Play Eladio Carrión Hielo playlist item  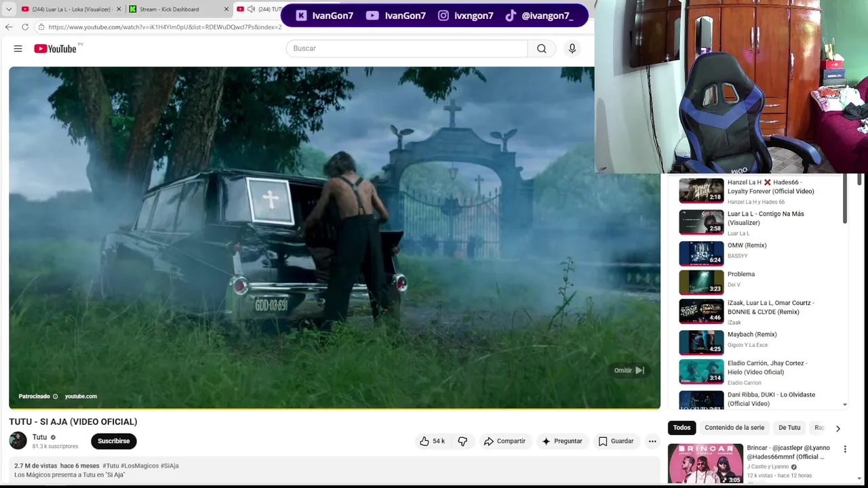click(758, 372)
